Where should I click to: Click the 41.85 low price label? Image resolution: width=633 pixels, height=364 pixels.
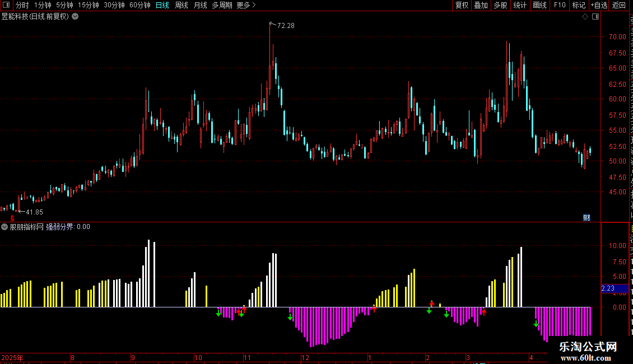(34, 212)
